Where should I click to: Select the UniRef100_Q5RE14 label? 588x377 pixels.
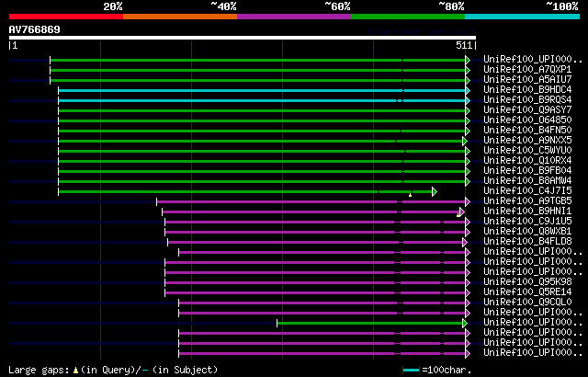527,292
